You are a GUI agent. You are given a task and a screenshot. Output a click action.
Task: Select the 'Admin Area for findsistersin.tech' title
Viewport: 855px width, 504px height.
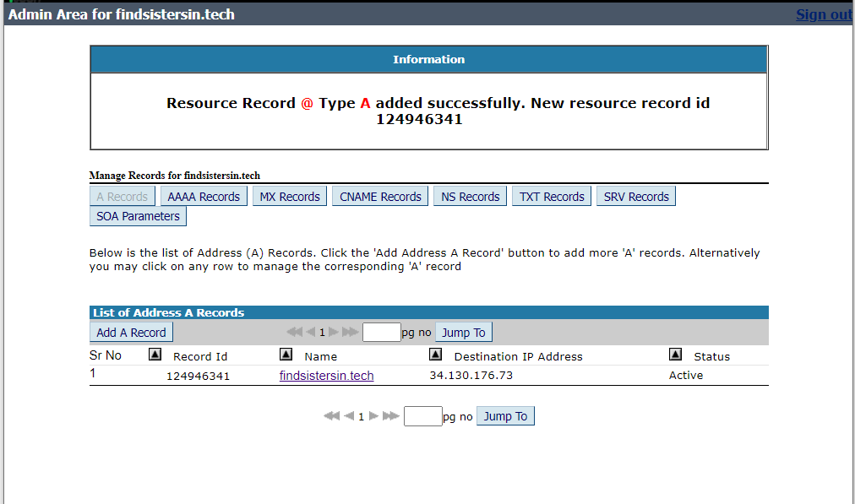pyautogui.click(x=121, y=14)
